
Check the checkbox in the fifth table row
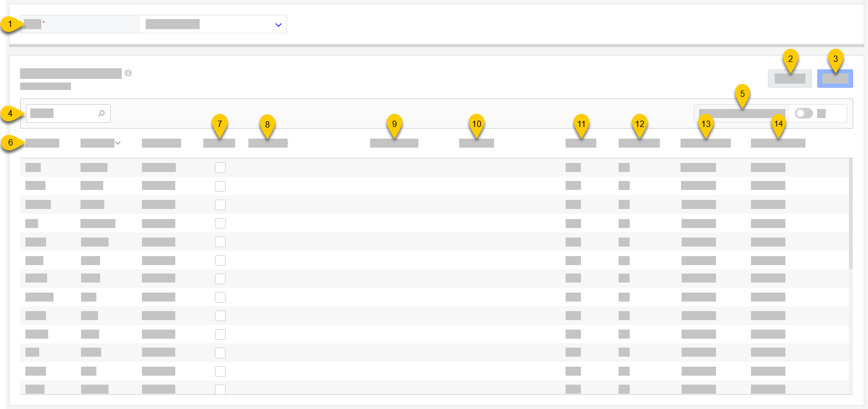coord(220,242)
